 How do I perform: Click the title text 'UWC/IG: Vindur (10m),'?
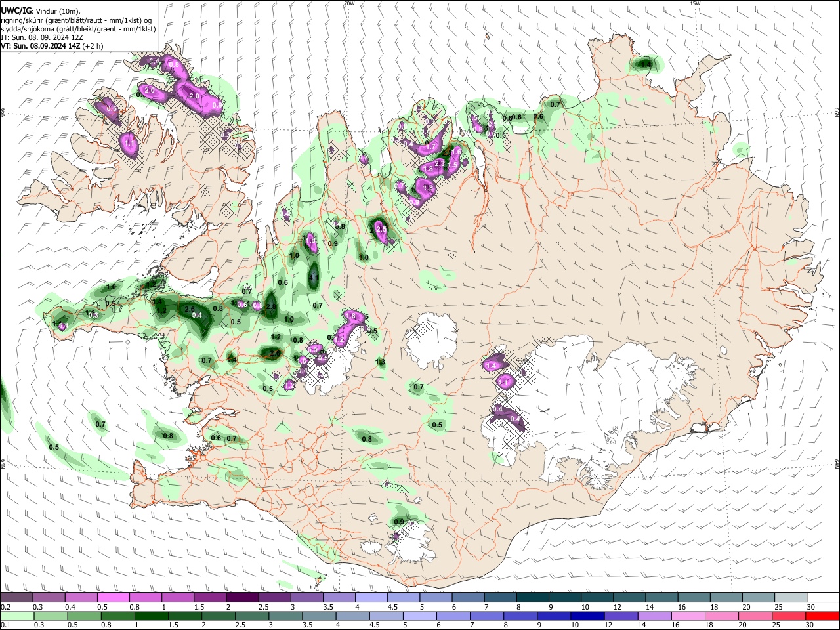point(41,11)
